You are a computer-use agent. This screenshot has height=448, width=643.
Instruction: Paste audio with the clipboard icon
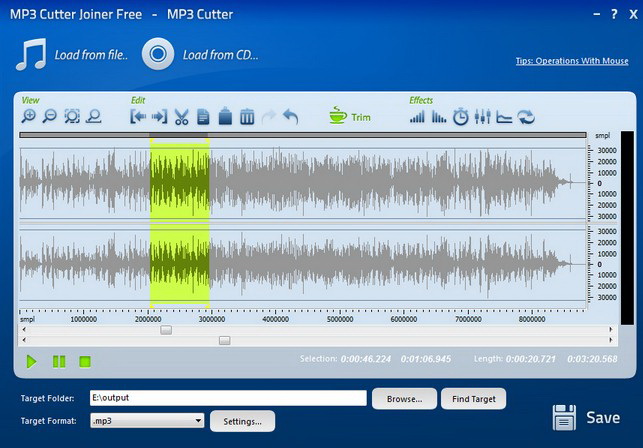[x=225, y=116]
